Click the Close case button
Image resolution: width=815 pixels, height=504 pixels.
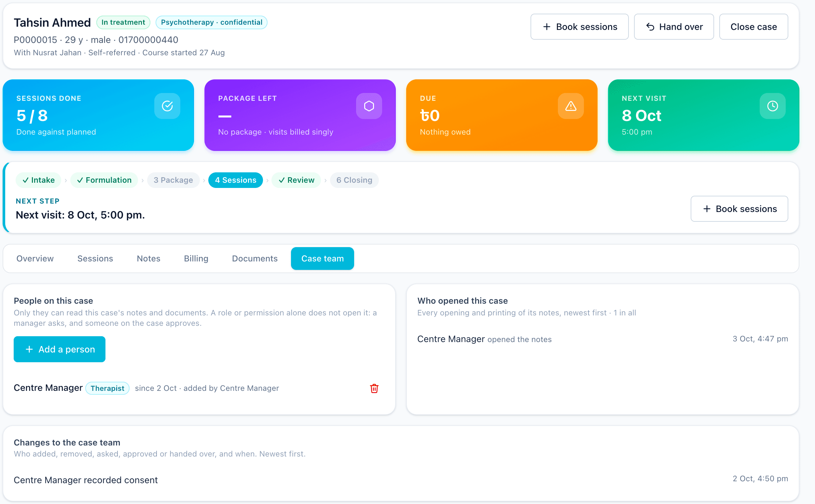coord(753,27)
